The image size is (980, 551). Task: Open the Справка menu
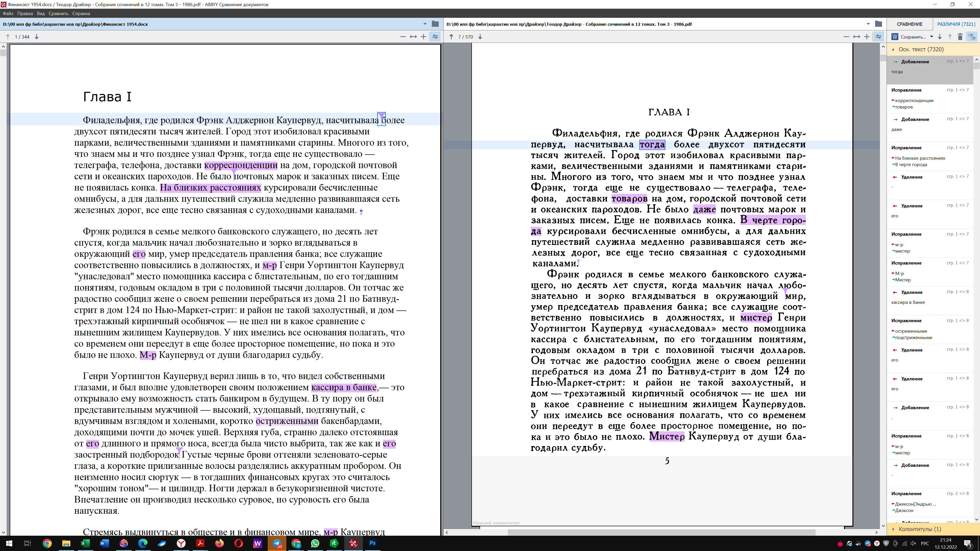(x=81, y=13)
